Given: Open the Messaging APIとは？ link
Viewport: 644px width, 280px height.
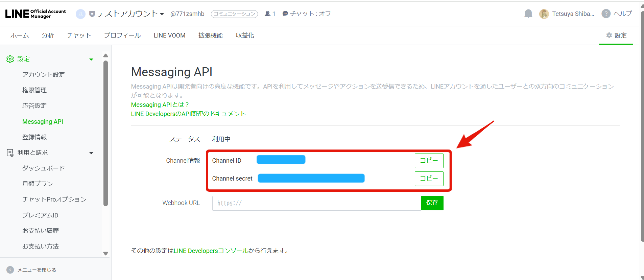Looking at the screenshot, I should click(x=160, y=105).
